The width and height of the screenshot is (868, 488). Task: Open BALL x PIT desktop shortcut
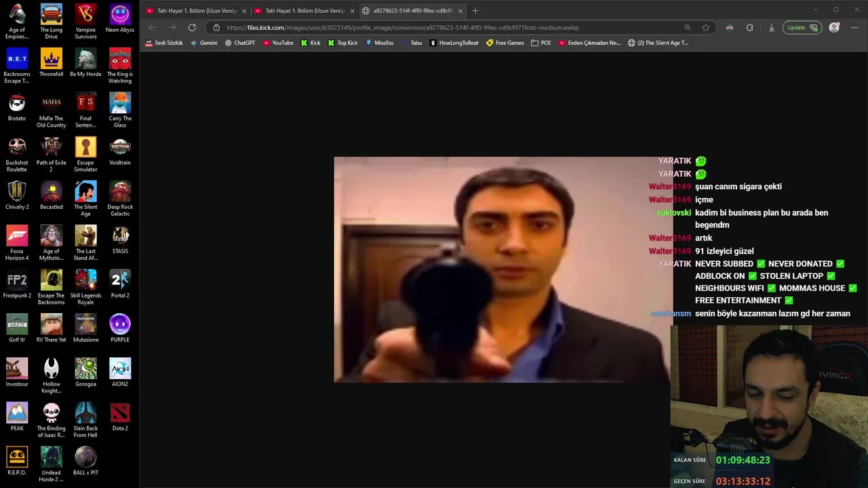click(x=85, y=461)
